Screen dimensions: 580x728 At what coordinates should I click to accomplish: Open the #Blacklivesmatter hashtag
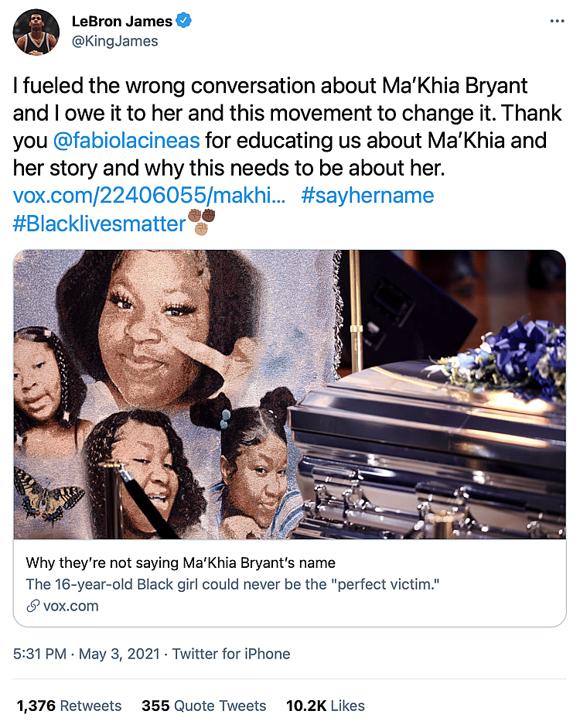pyautogui.click(x=100, y=224)
